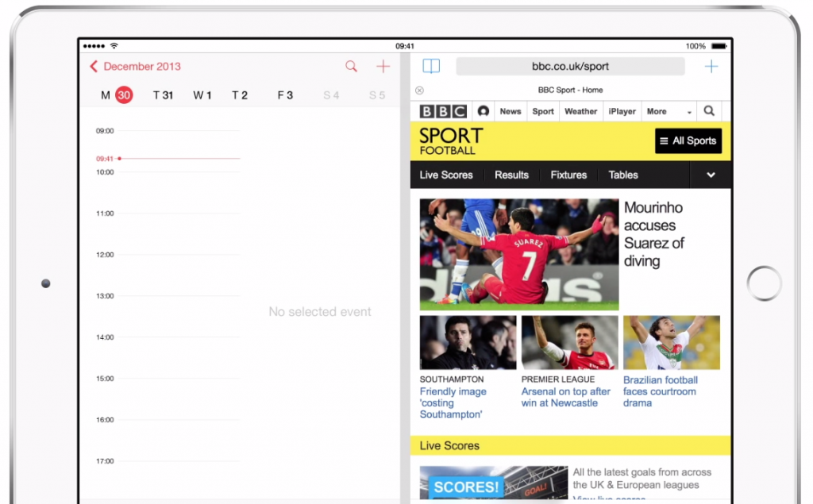The height and width of the screenshot is (504, 813).
Task: Click the BBC logo
Action: (443, 111)
